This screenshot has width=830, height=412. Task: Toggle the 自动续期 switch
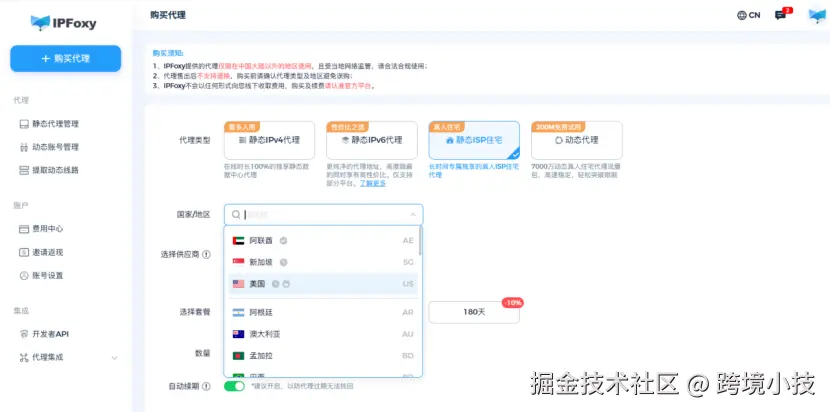tap(234, 386)
